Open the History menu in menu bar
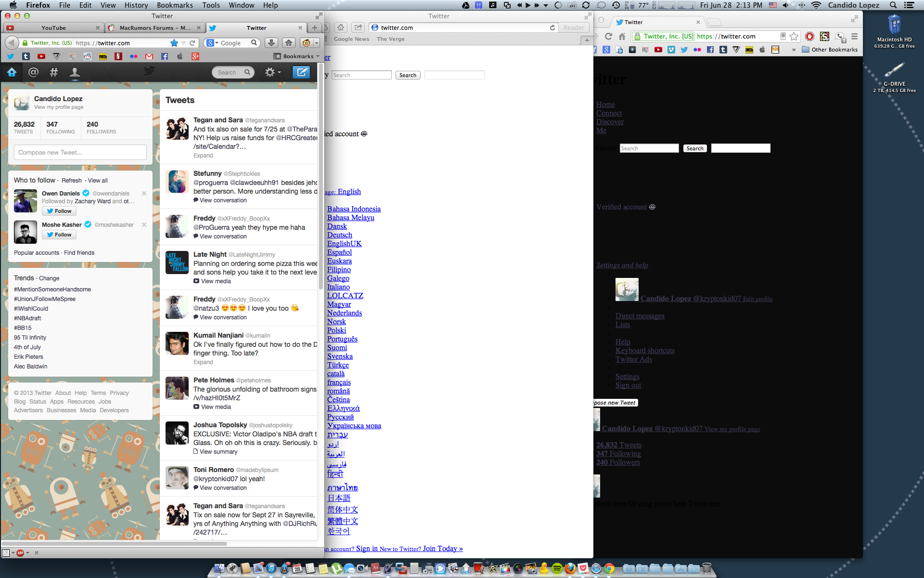 tap(136, 5)
